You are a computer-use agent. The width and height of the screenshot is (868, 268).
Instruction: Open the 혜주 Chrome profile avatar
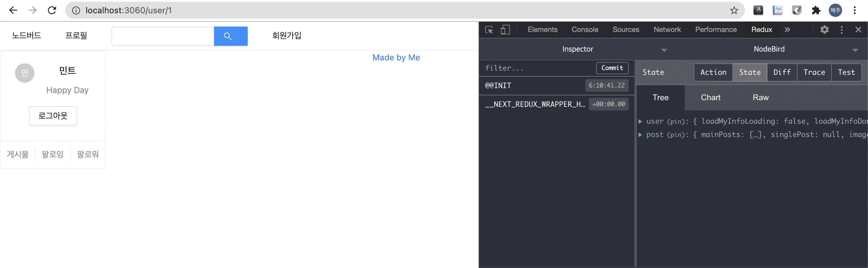835,10
